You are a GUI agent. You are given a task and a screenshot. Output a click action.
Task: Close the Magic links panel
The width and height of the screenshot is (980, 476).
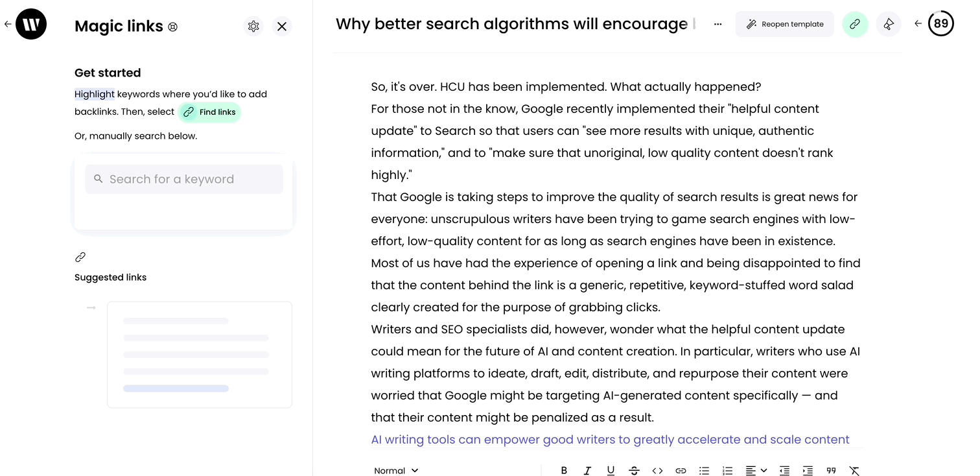click(282, 26)
